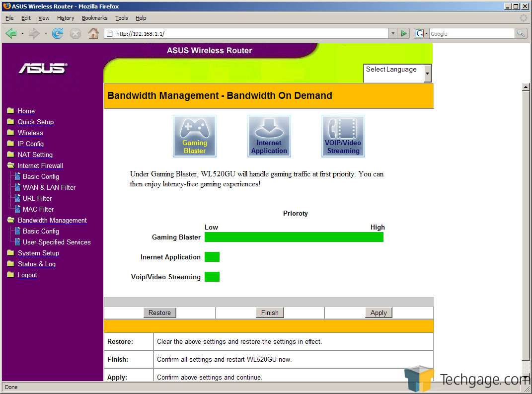Viewport: 532px width, 394px height.
Task: Click the Quick Setup folder icon
Action: 10,122
